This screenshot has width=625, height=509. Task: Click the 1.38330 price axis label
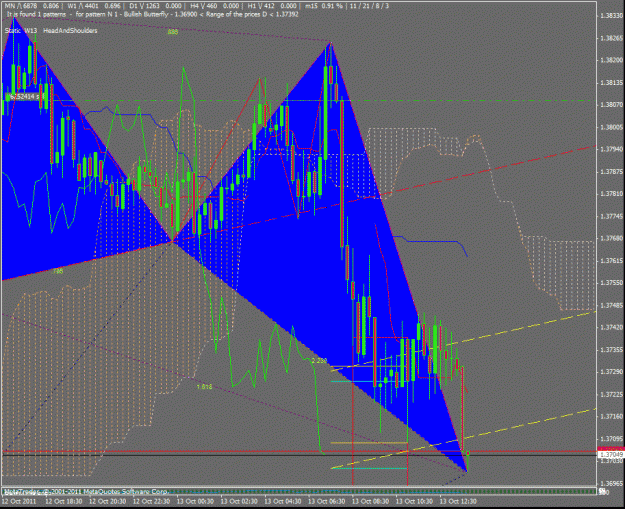pyautogui.click(x=611, y=16)
